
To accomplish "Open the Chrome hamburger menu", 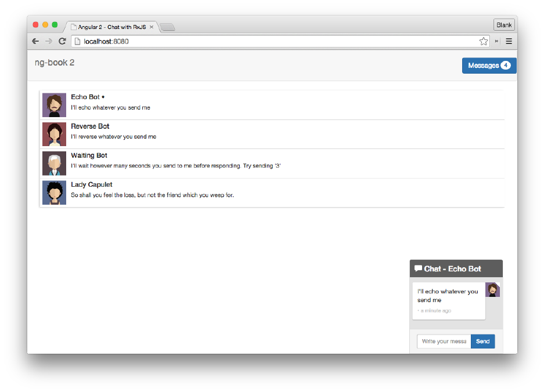I will coord(509,41).
